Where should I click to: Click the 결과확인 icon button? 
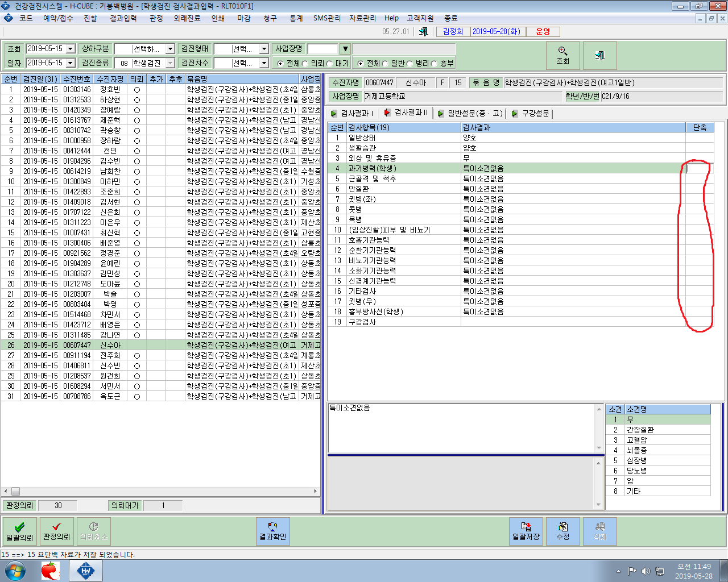(272, 531)
